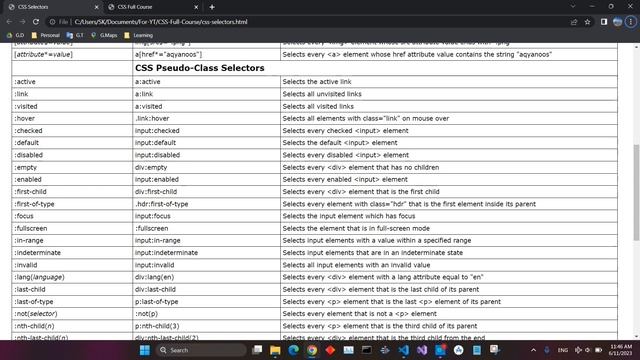640x360 pixels.
Task: Open a new browser tab
Action: 212,7
